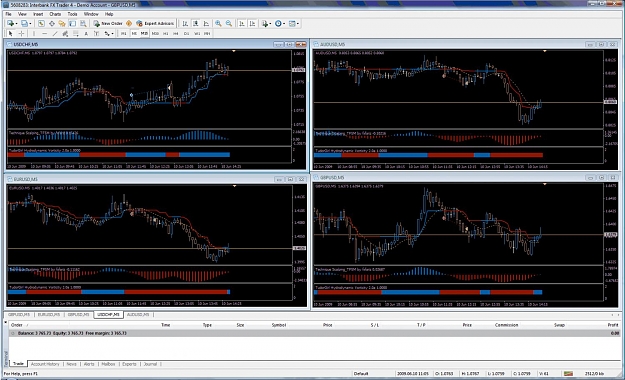This screenshot has width=625, height=380.
Task: Set timeframe to M1
Action: click(x=124, y=33)
